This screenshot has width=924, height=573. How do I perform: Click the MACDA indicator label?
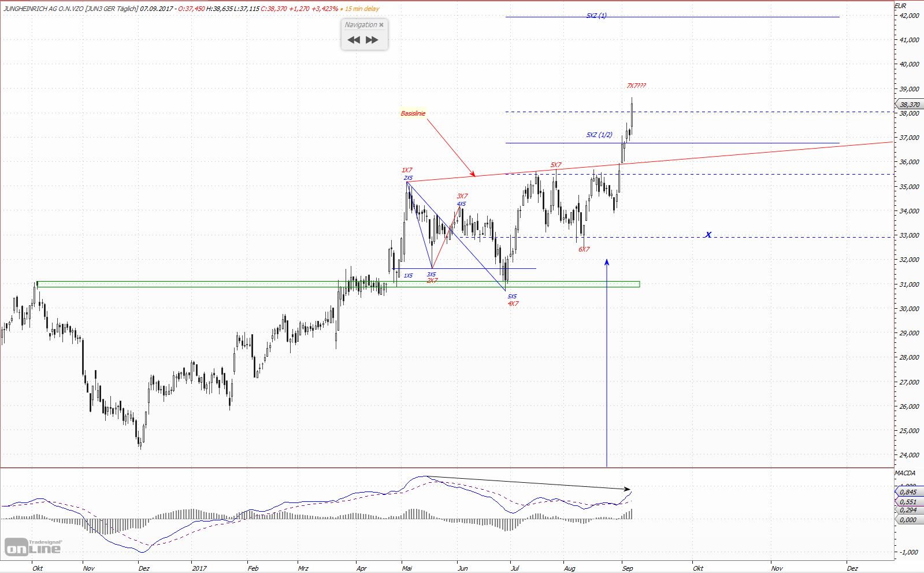tap(906, 473)
